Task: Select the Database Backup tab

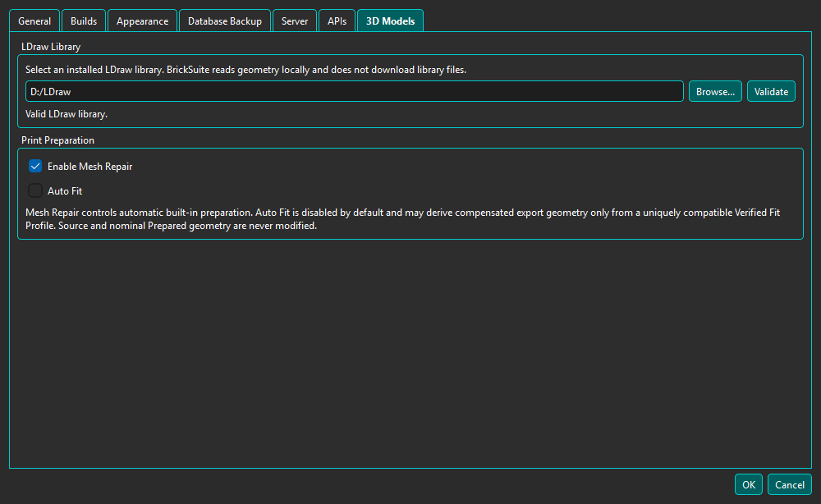Action: tap(225, 21)
